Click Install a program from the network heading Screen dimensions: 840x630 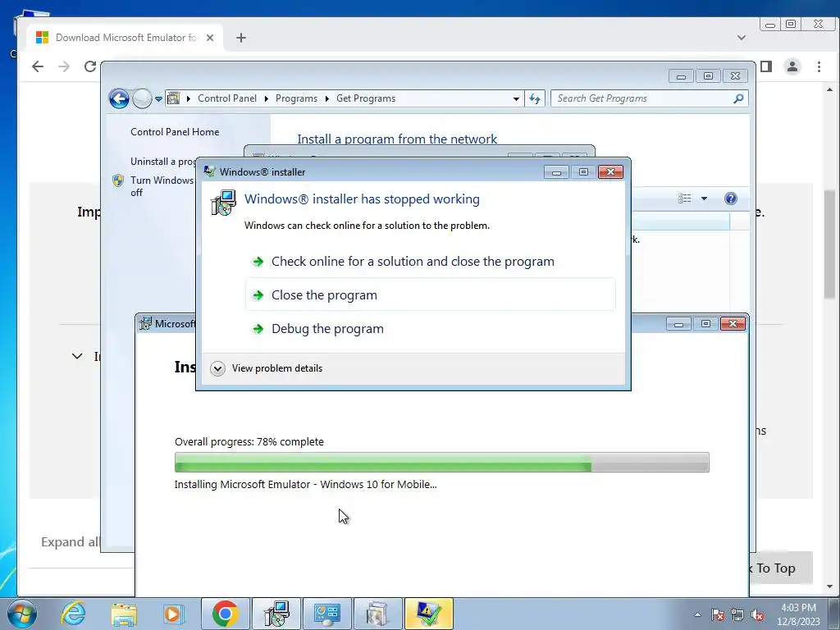click(397, 139)
